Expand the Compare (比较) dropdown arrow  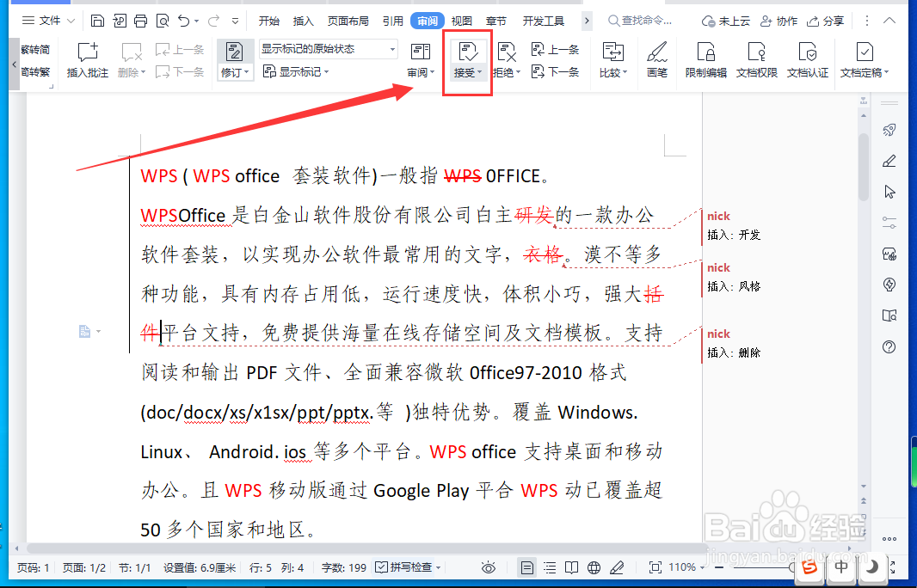(x=625, y=73)
